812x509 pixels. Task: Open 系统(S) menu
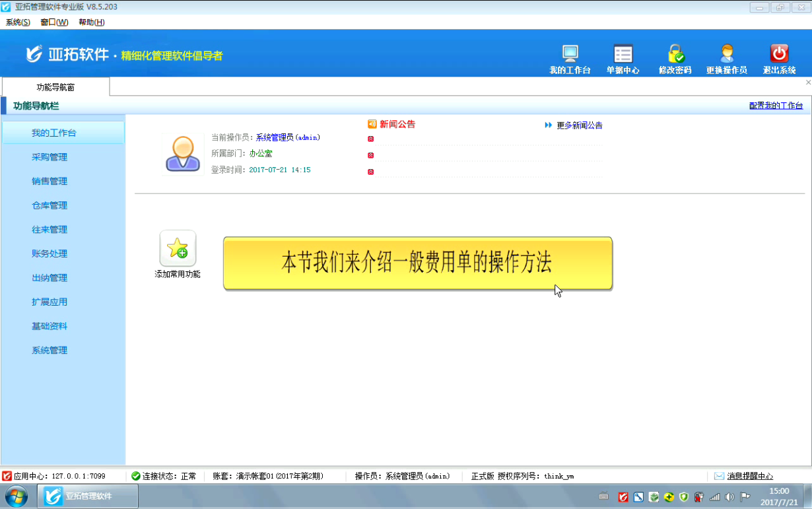click(x=18, y=22)
